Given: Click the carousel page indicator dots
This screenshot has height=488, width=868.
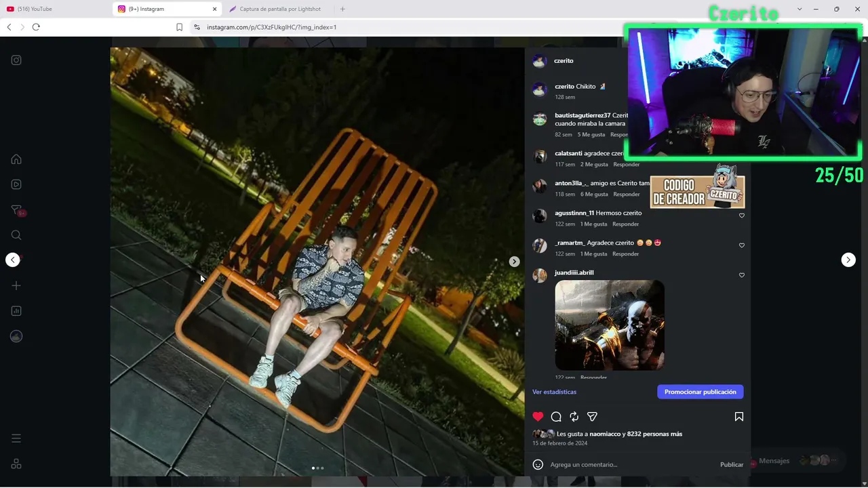Looking at the screenshot, I should click(317, 468).
